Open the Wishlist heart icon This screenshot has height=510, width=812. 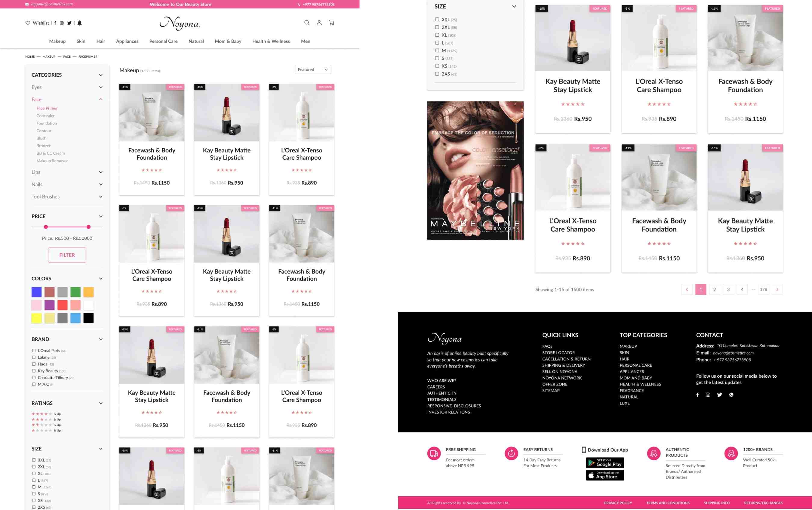(28, 23)
